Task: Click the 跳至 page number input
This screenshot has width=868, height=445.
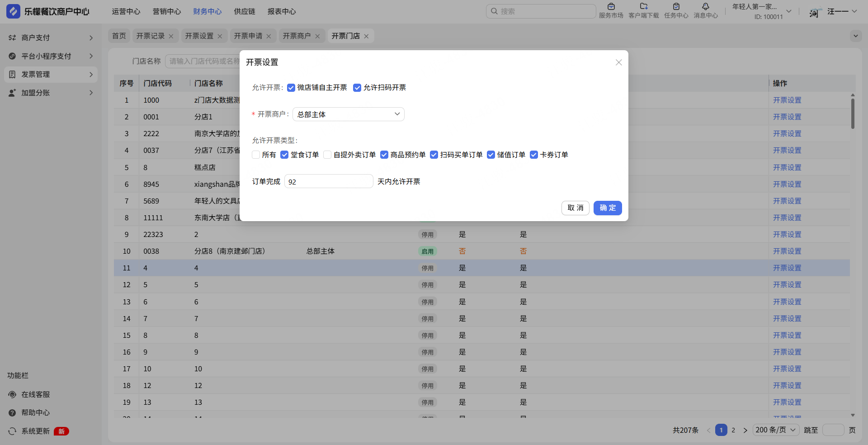Action: click(x=833, y=430)
